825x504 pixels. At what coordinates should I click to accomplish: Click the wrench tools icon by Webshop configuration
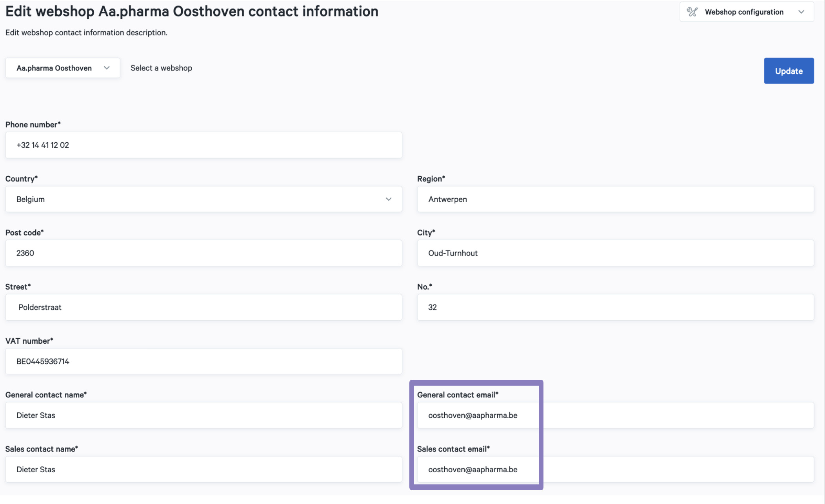tap(692, 12)
